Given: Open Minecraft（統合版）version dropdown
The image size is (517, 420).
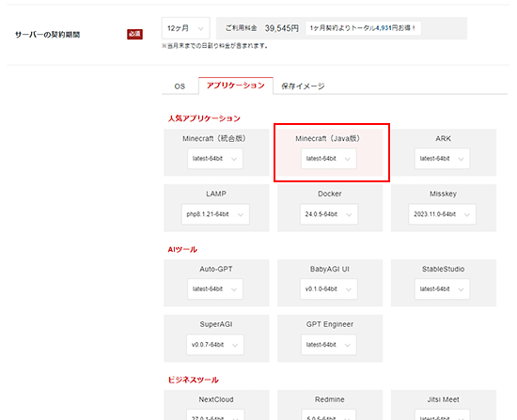Looking at the screenshot, I should tap(215, 159).
